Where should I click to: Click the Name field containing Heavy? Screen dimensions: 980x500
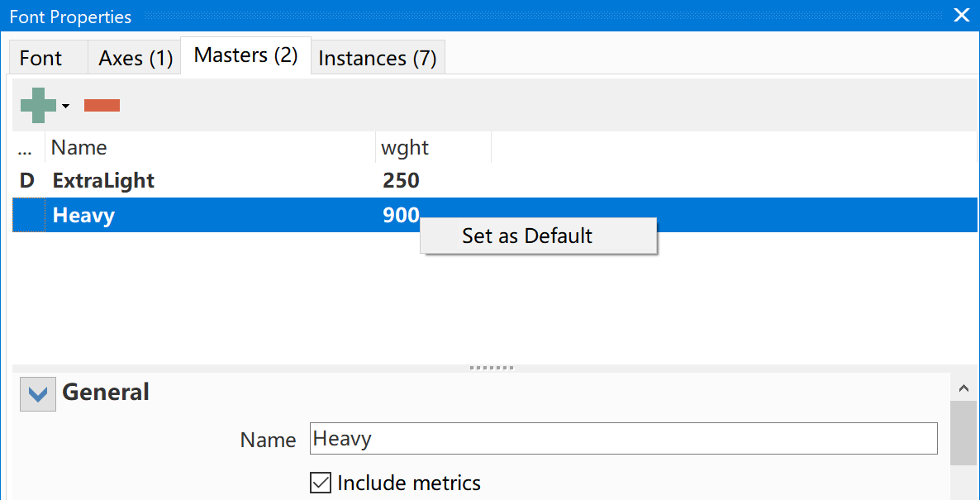(624, 439)
